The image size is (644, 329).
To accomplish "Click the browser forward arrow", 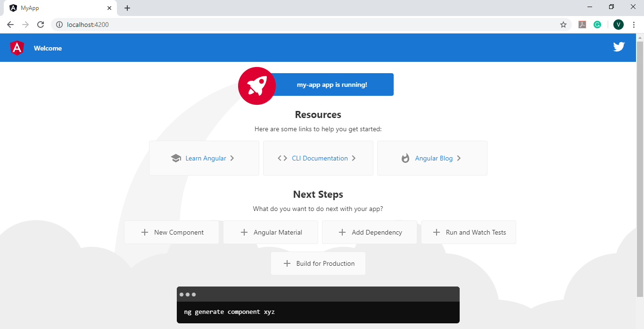I will [25, 25].
